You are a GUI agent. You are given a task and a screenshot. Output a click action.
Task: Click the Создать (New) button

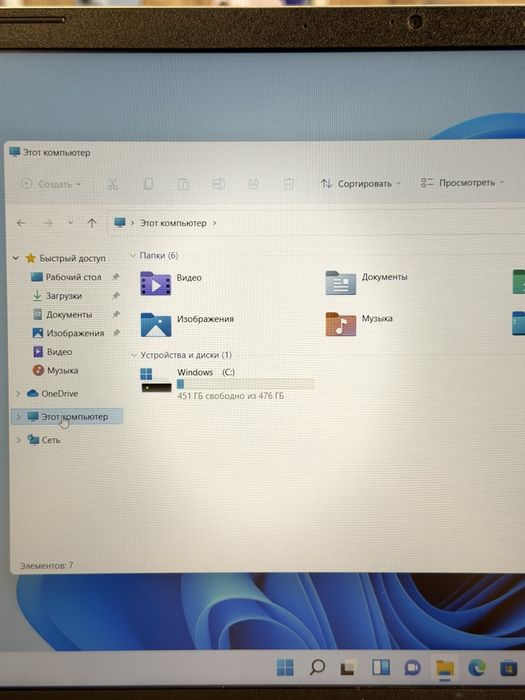[x=51, y=184]
